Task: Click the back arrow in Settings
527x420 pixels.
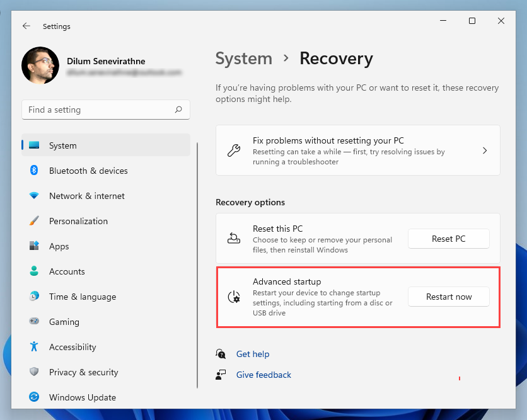Action: pyautogui.click(x=26, y=26)
